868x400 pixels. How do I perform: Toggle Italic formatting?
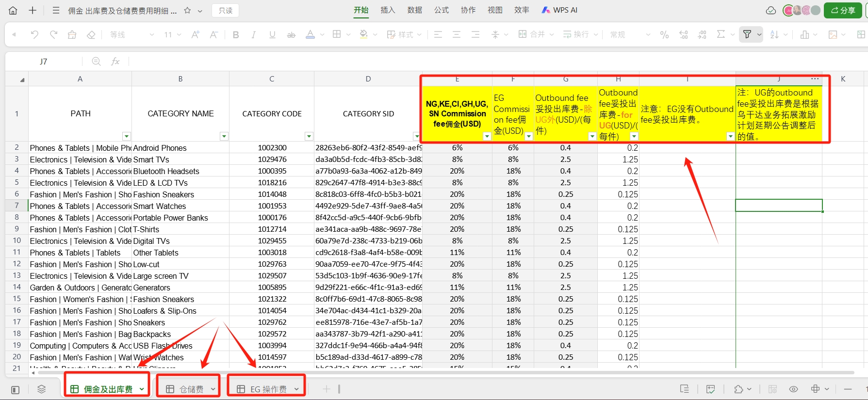(253, 34)
